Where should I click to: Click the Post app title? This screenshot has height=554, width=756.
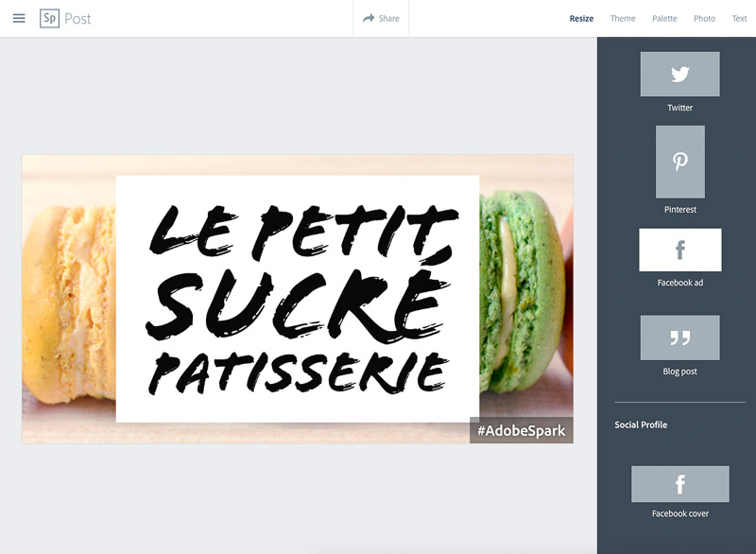click(77, 19)
